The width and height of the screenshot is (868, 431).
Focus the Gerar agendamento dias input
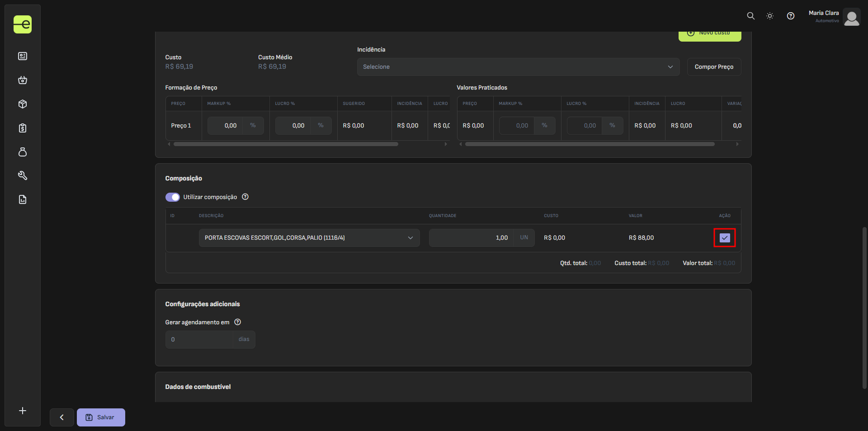coord(199,340)
